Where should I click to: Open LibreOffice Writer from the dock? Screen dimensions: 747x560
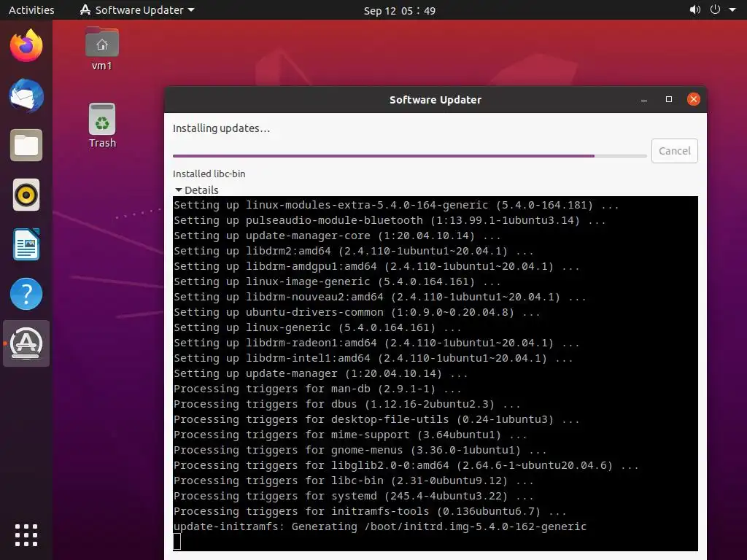[x=26, y=244]
